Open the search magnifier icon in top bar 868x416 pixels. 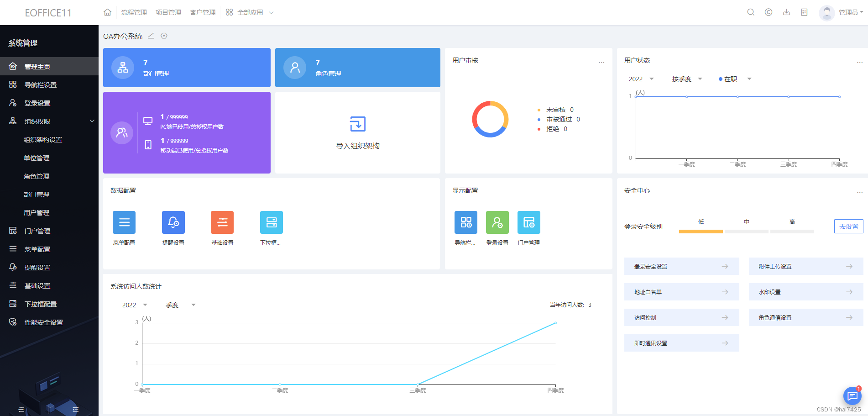click(x=750, y=12)
